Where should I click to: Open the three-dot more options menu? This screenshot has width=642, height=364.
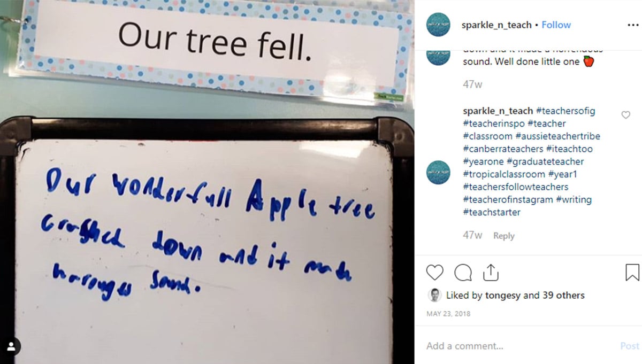[x=633, y=25]
